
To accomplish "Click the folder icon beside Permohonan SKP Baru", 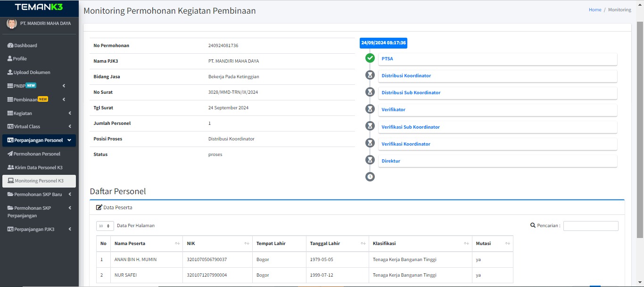I will [x=10, y=195].
